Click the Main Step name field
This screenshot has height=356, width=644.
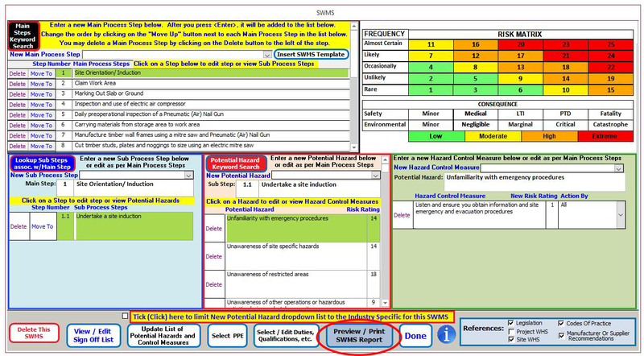point(134,188)
